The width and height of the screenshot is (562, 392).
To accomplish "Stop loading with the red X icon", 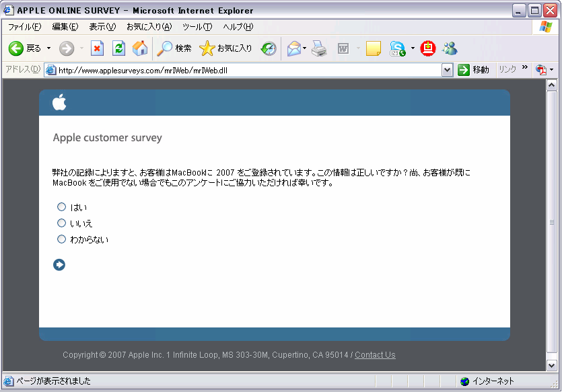I will click(97, 48).
